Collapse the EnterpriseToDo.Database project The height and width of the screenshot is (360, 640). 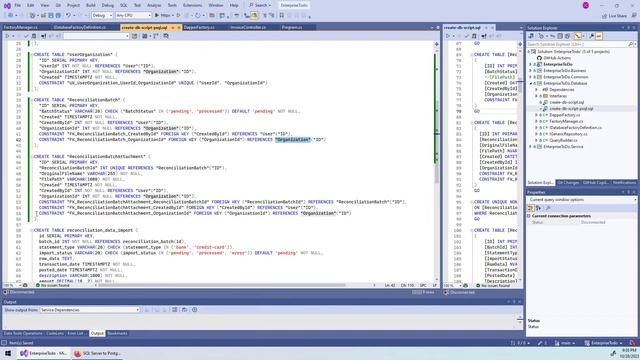point(531,83)
